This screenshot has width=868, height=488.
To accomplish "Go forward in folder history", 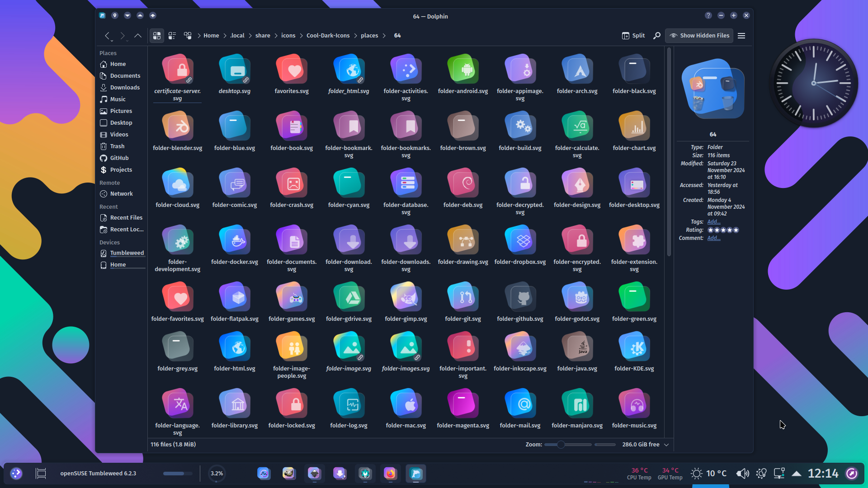I will click(x=123, y=36).
